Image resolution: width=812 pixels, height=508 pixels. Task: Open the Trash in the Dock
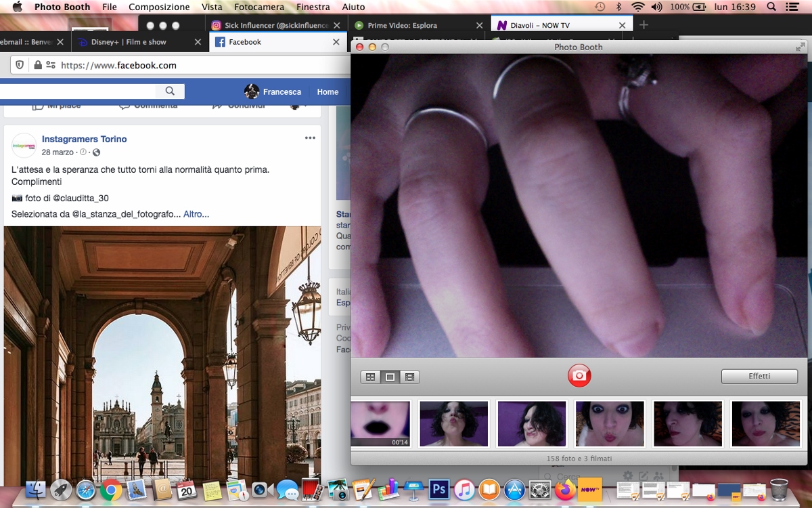click(x=779, y=490)
